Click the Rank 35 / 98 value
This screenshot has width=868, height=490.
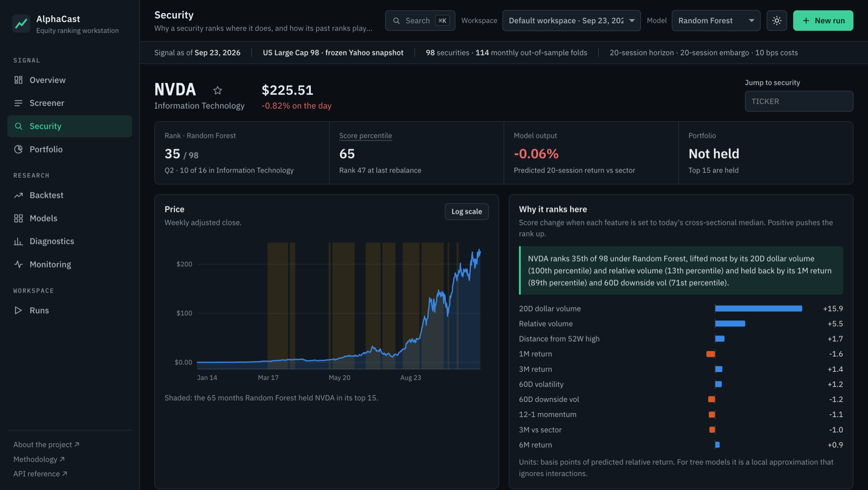click(x=181, y=154)
